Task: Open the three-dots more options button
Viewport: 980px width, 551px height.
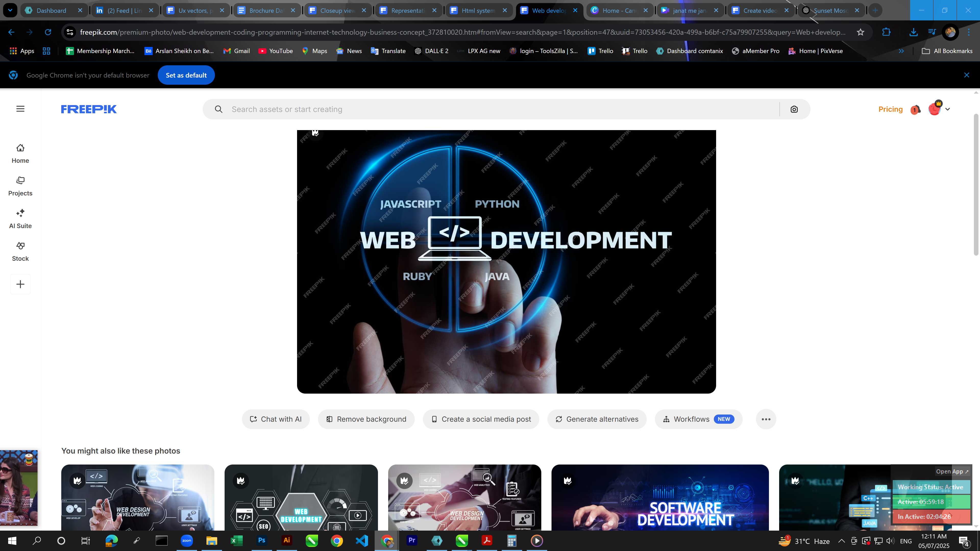Action: (x=766, y=419)
